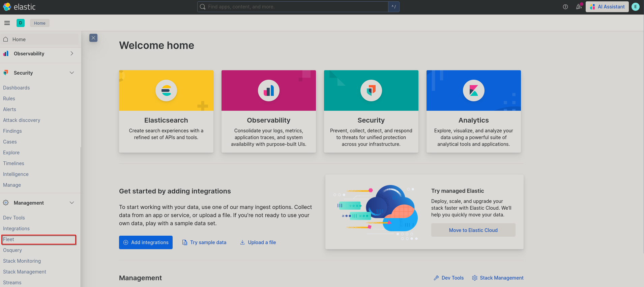644x287 pixels.
Task: Open Cases in the sidebar
Action: (x=10, y=142)
